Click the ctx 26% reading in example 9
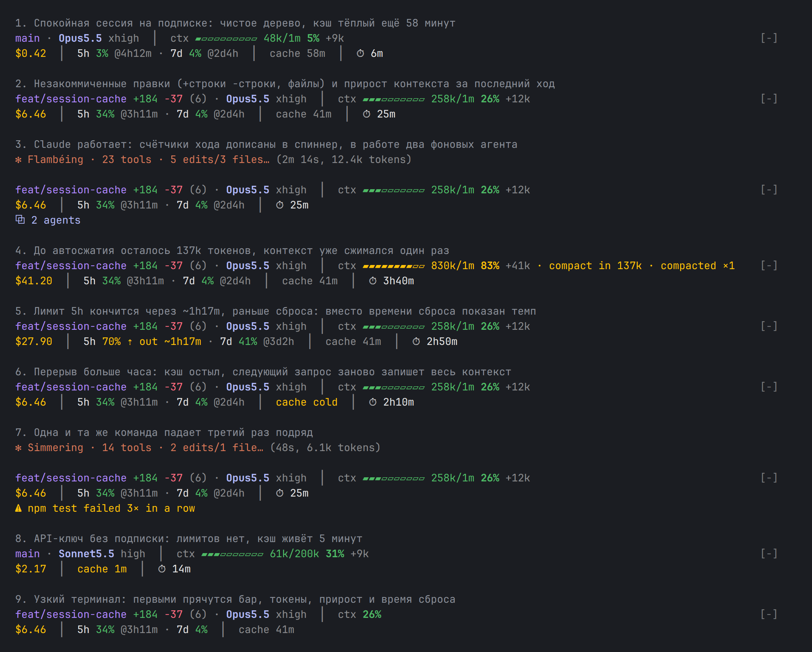 click(359, 615)
